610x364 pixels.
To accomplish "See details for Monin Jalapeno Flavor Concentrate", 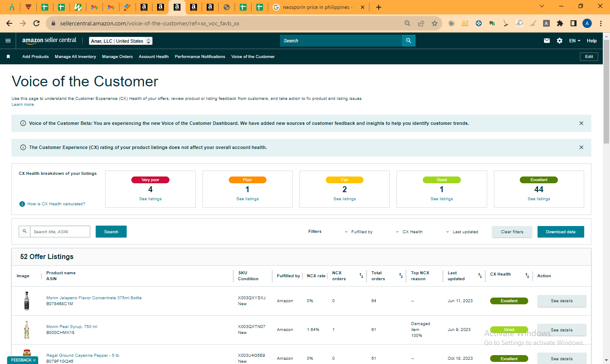I will click(562, 301).
